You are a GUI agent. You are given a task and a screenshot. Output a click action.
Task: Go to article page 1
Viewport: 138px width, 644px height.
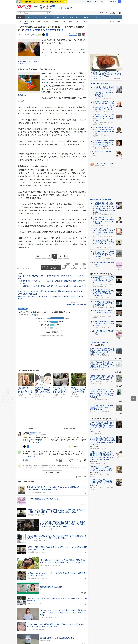[44, 256]
